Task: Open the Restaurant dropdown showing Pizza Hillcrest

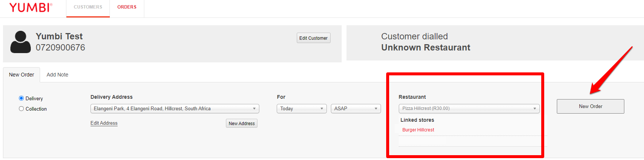Action: click(x=469, y=108)
